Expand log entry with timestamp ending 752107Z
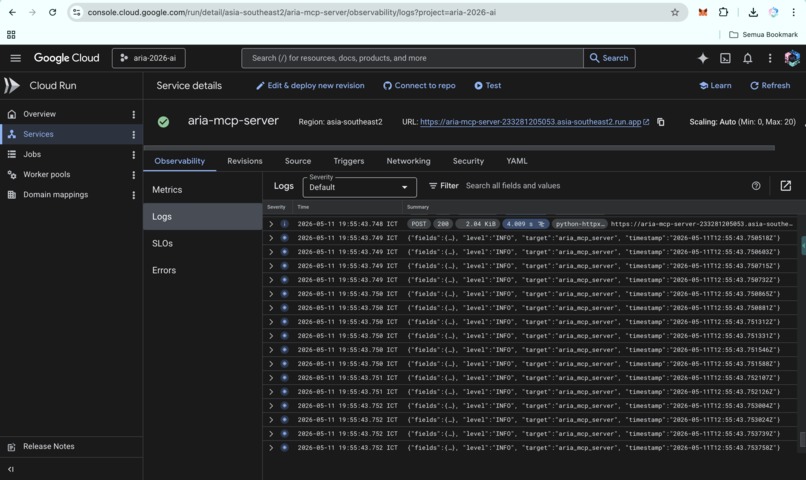 point(271,378)
